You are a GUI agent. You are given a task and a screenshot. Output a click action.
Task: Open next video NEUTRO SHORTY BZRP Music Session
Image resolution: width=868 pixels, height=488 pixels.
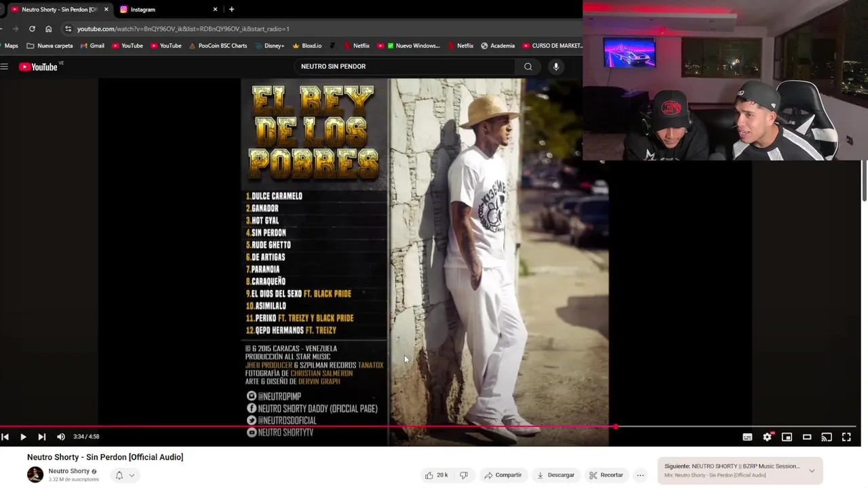click(x=732, y=466)
